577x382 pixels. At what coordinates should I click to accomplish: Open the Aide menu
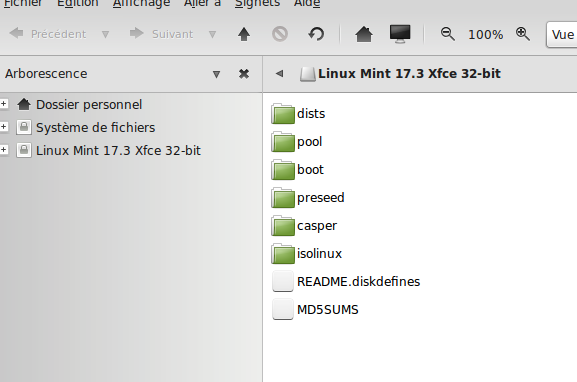[x=307, y=4]
